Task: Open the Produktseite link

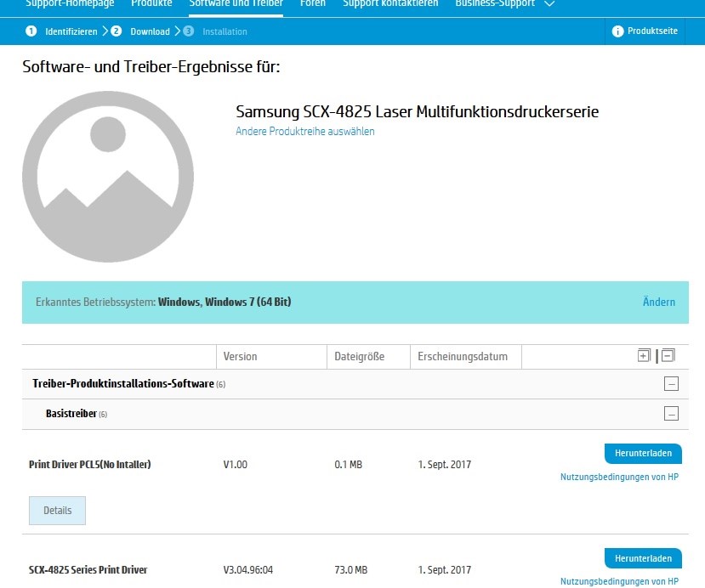Action: pyautogui.click(x=652, y=31)
